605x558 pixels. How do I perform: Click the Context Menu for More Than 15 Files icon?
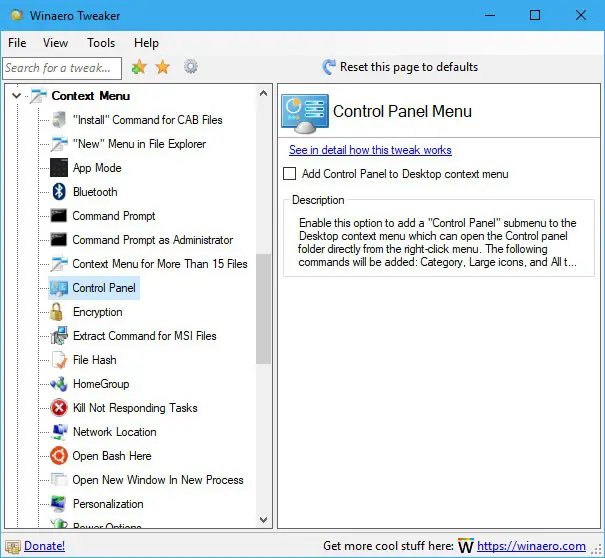point(59,264)
